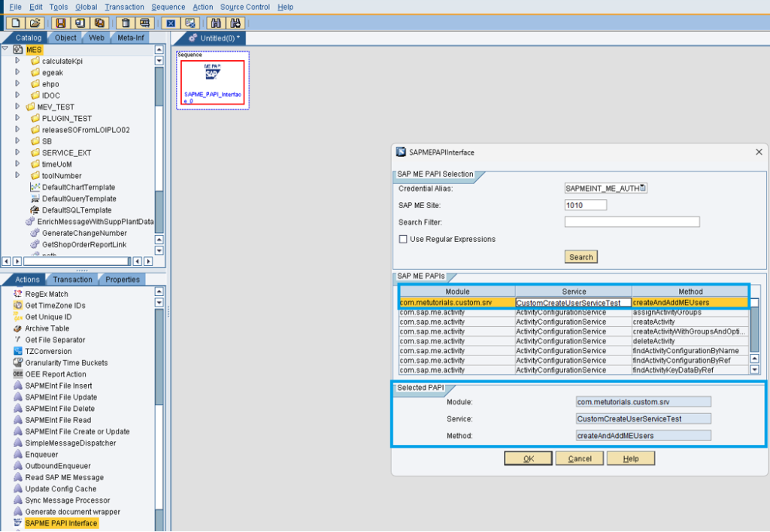This screenshot has width=770, height=532.
Task: Click the Save floppy disk toolbar icon
Action: pos(60,23)
